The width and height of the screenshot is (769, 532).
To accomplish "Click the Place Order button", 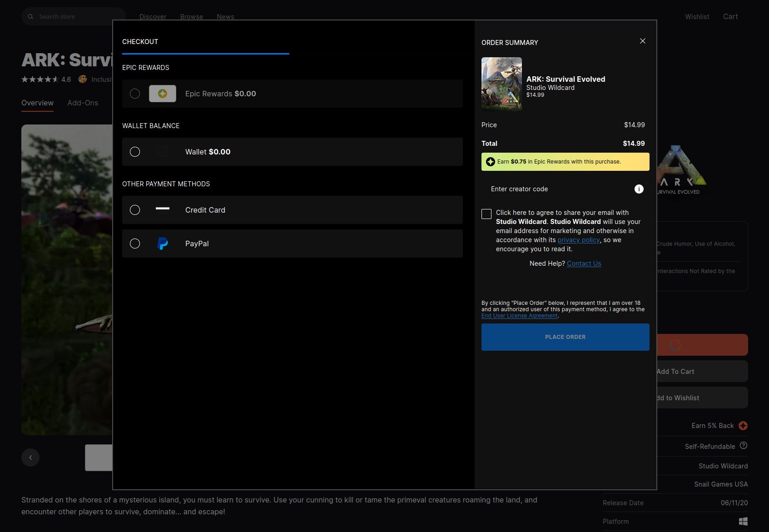I will tap(566, 337).
